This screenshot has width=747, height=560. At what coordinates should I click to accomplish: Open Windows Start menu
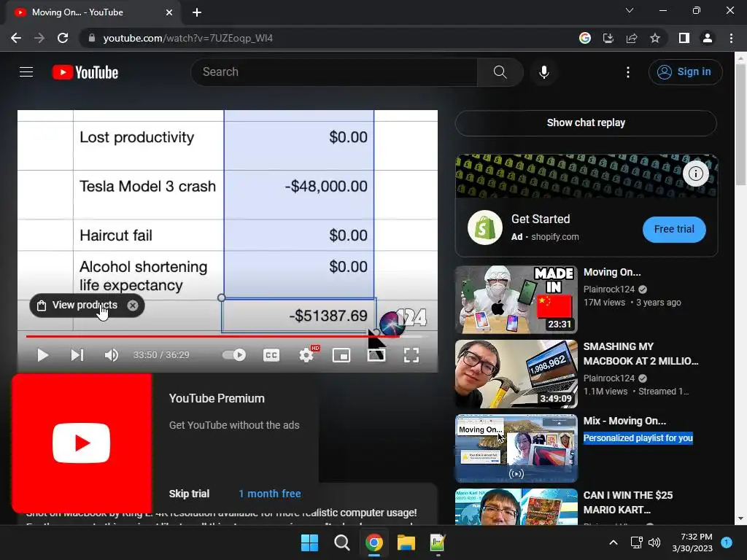[x=309, y=542]
